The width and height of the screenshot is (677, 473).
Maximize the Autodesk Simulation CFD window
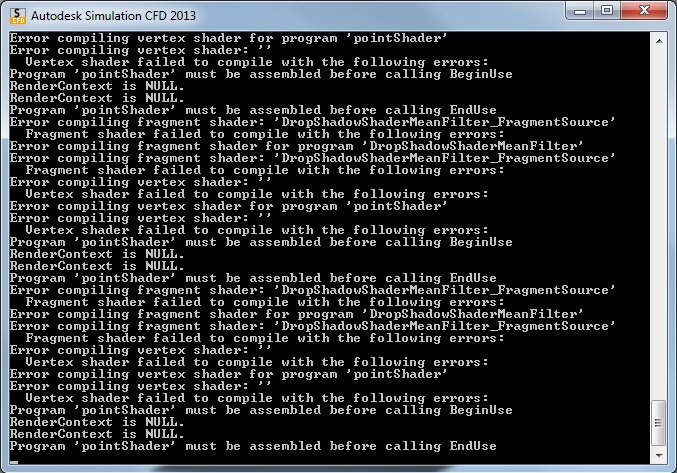[607, 11]
